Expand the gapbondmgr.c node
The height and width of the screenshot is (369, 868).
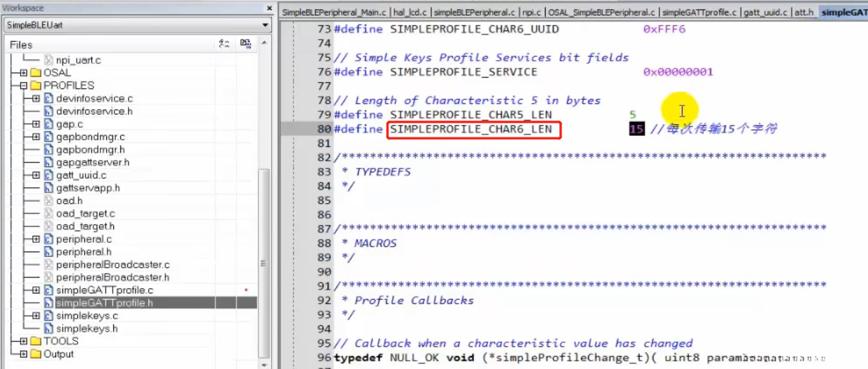[36, 137]
